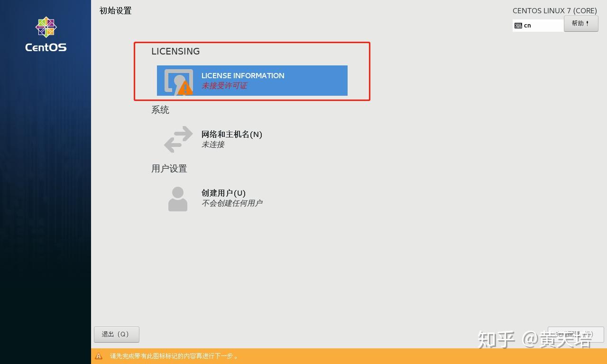
Task: Click the warning icon in bottom orange bar
Action: [99, 356]
